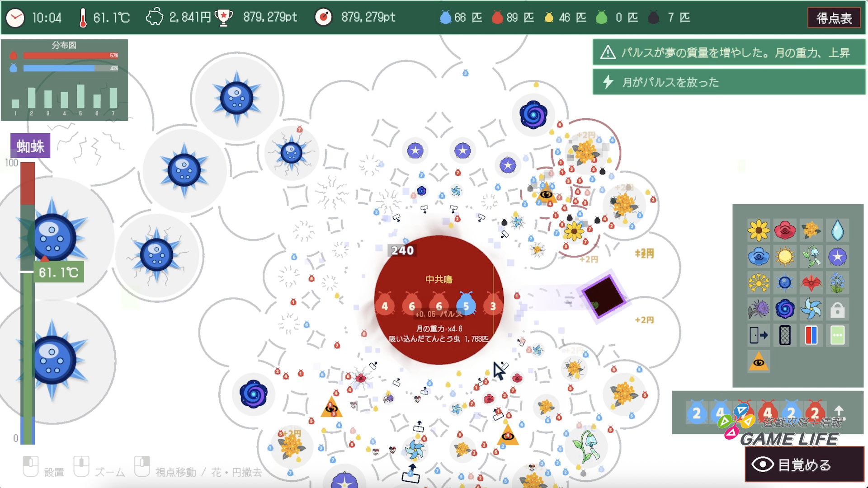Click the 設置 mouse hint at bottom left
868x488 pixels.
(54, 472)
